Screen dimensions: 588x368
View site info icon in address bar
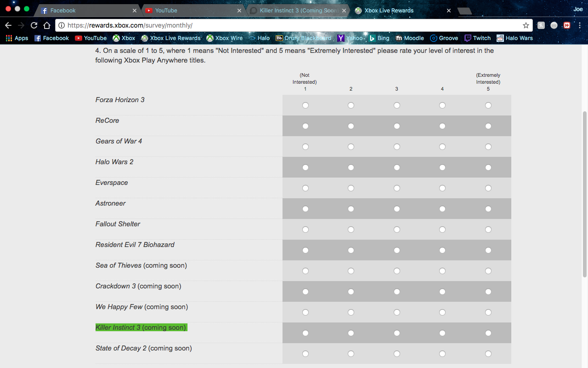pyautogui.click(x=62, y=25)
